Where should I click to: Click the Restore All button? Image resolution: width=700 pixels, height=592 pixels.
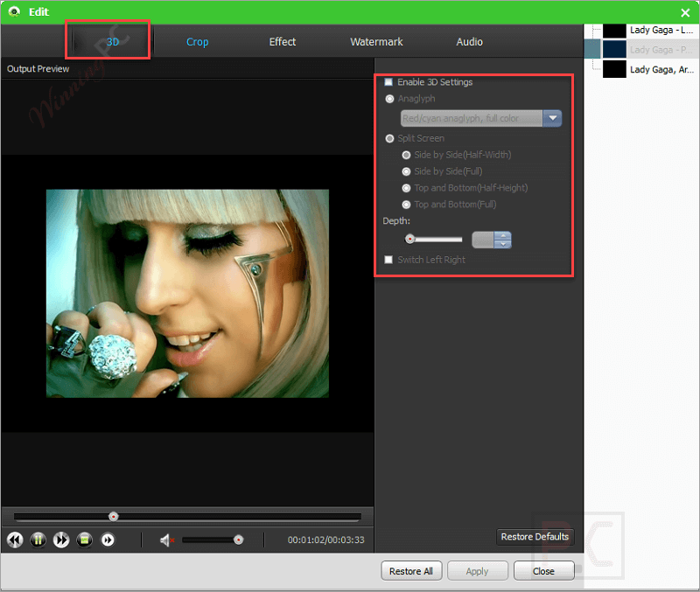(x=411, y=571)
